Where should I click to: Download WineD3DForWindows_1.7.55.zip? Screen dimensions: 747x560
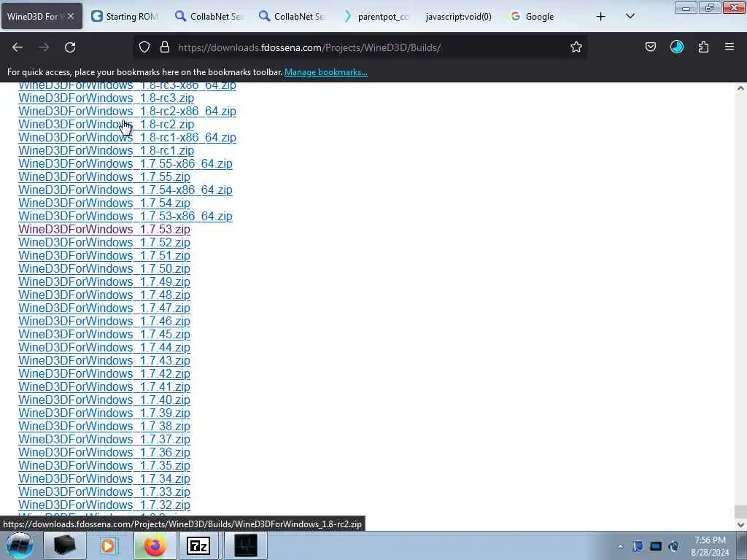pyautogui.click(x=104, y=176)
